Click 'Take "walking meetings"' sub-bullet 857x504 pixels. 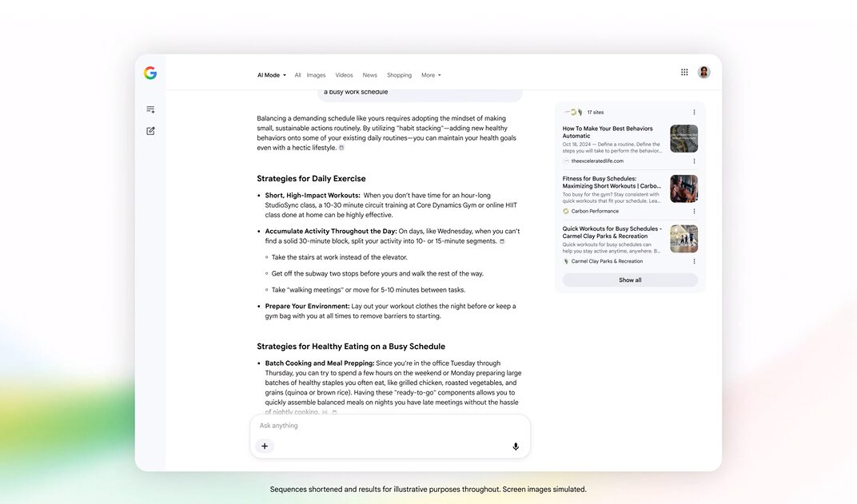click(369, 290)
